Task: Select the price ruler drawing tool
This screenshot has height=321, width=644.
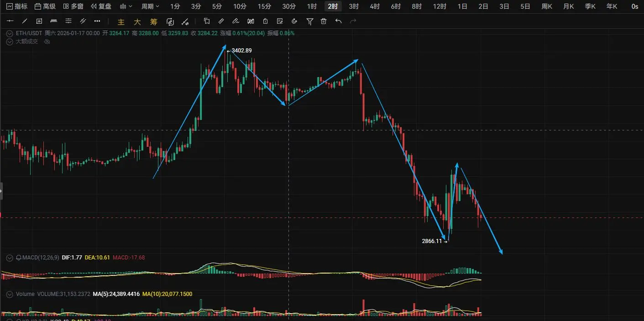Action: (54, 21)
